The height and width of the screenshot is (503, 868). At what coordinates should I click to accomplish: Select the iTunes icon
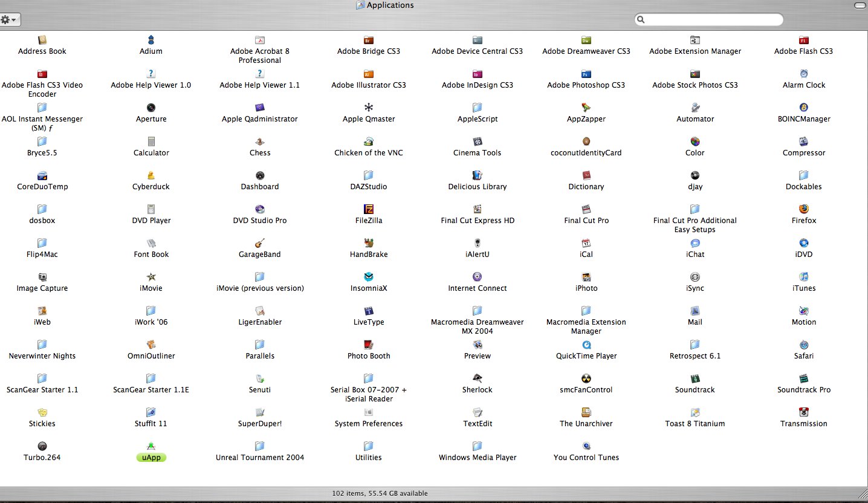click(x=804, y=277)
